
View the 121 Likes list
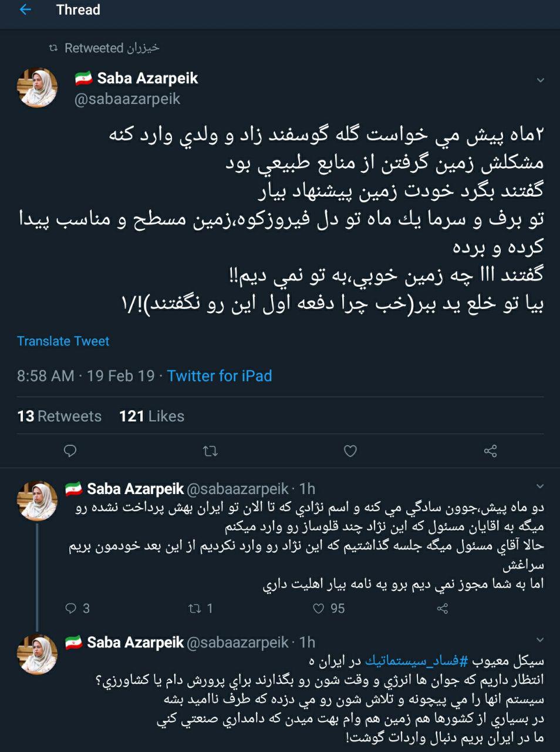coord(151,416)
